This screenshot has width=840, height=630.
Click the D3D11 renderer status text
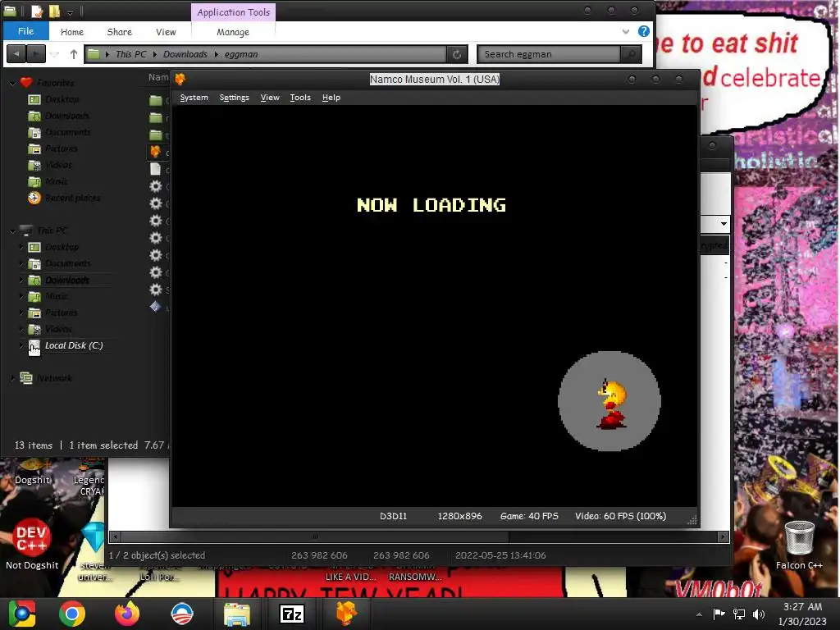click(393, 517)
